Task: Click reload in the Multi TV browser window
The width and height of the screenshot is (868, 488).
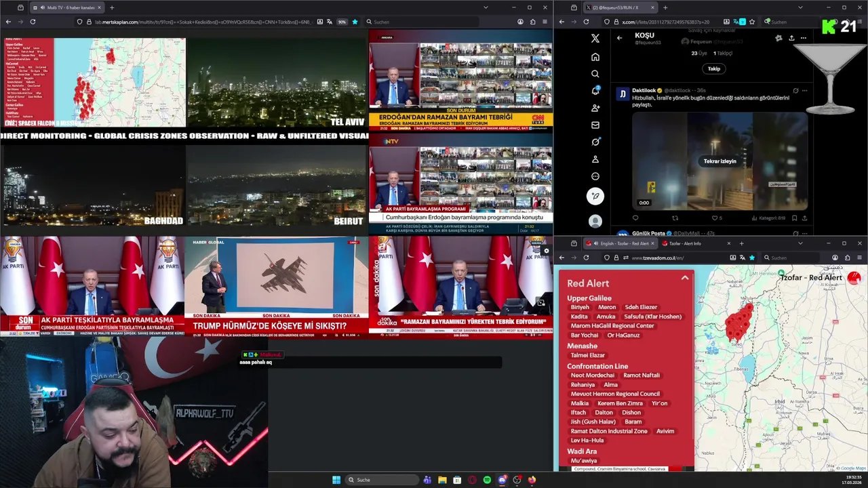Action: 33,22
